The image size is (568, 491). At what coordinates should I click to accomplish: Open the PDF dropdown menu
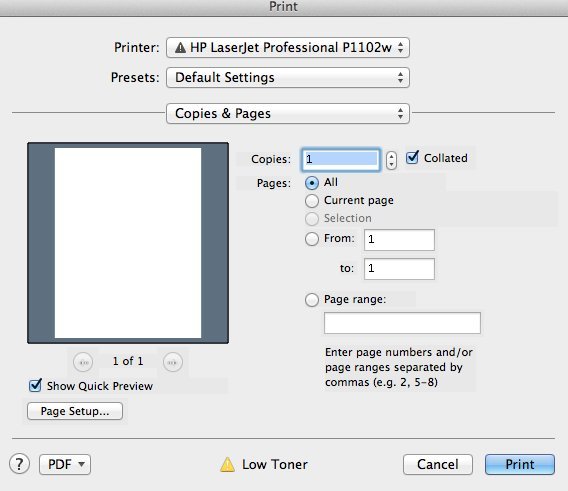pyautogui.click(x=65, y=465)
